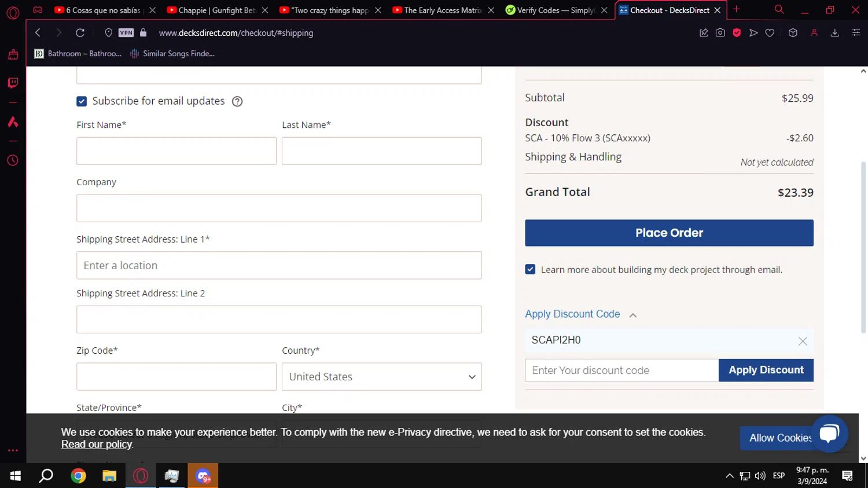Focus the Zip Code field
This screenshot has height=488, width=868.
tap(176, 377)
